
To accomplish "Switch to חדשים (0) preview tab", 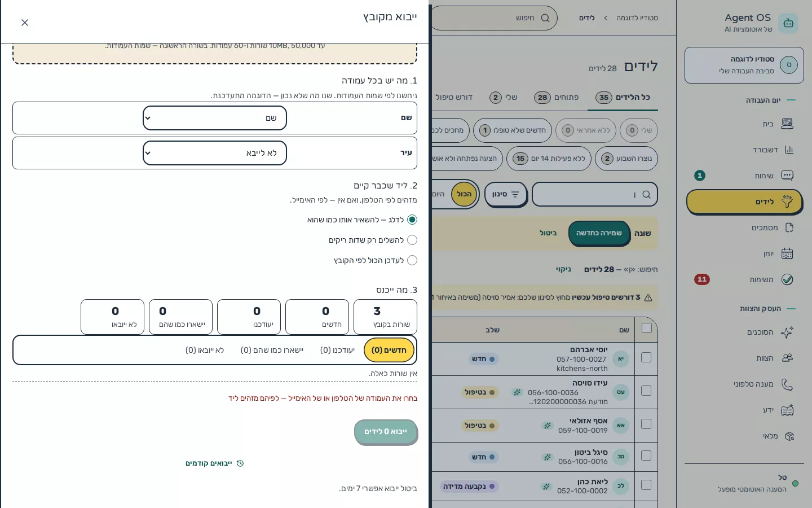I will point(389,350).
